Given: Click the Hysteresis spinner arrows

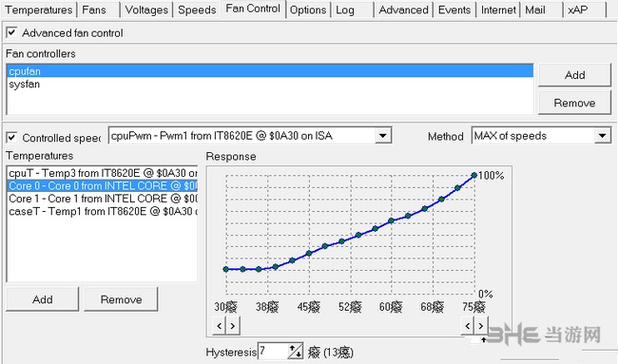Looking at the screenshot, I should tap(295, 351).
